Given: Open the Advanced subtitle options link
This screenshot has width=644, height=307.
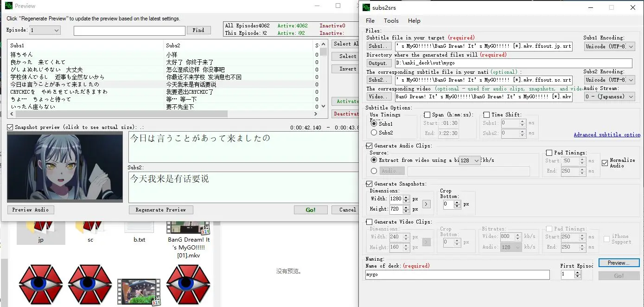Looking at the screenshot, I should [606, 134].
